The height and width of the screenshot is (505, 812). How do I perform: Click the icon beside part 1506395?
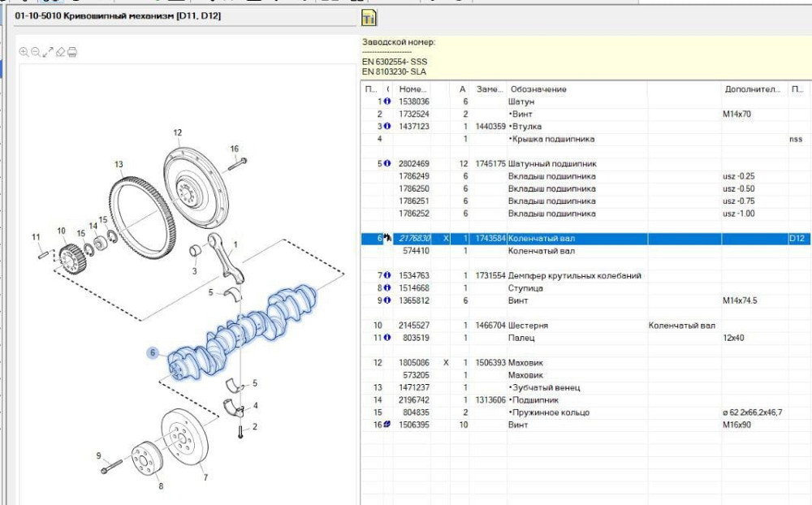click(387, 425)
